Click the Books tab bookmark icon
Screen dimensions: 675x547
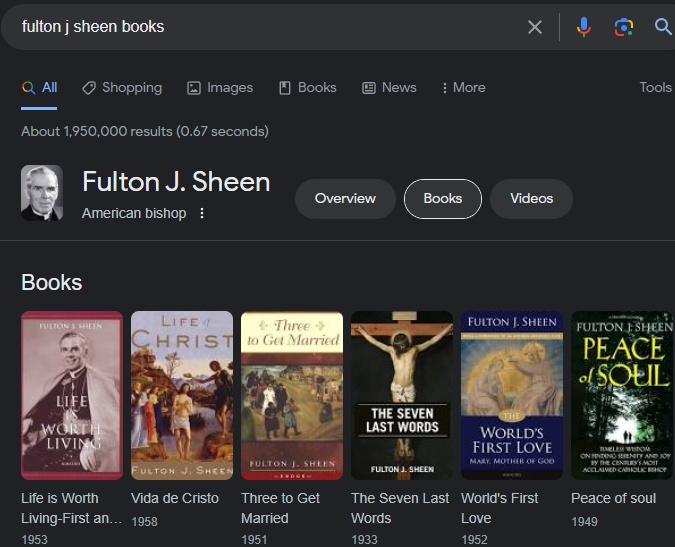coord(285,88)
